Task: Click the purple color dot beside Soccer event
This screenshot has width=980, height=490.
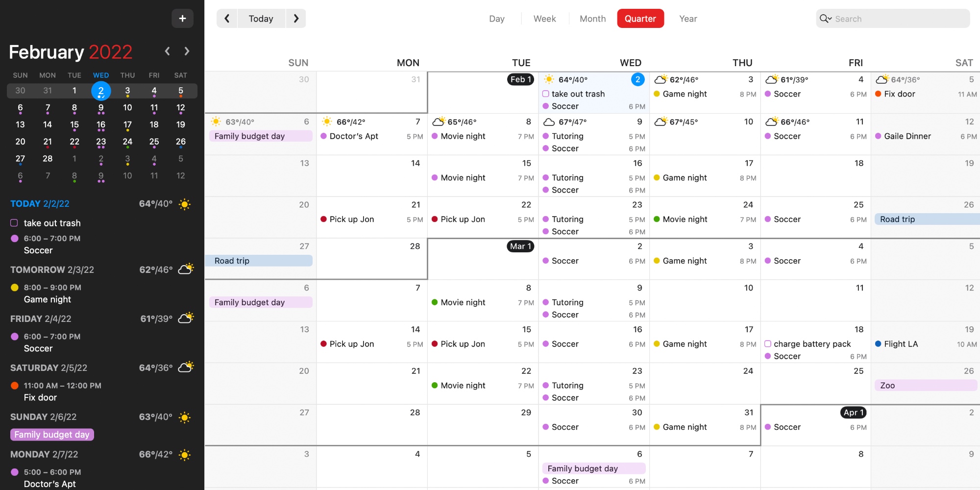Action: point(14,239)
